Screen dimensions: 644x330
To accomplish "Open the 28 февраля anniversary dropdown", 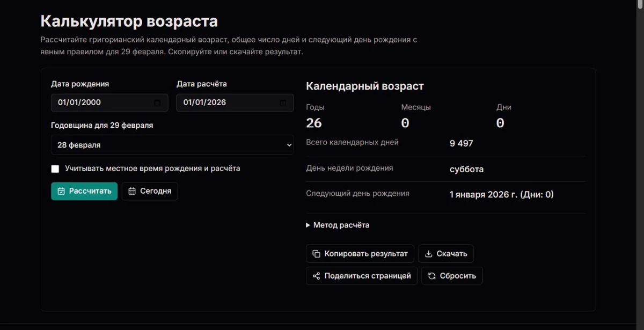I will (x=172, y=145).
